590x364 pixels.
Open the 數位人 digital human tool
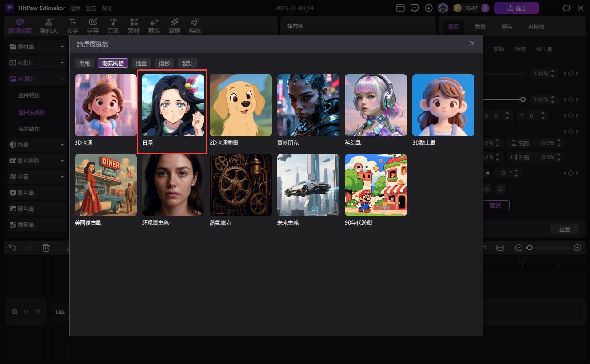click(x=49, y=26)
